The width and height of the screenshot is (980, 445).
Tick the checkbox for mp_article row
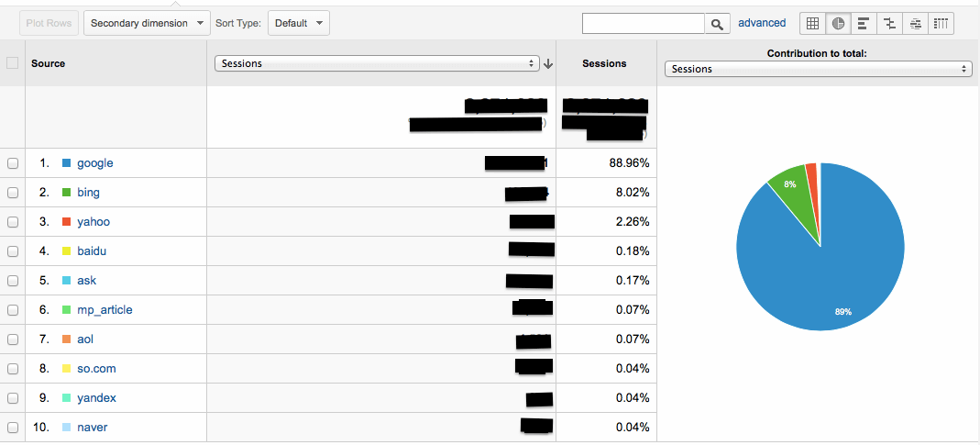coord(13,310)
